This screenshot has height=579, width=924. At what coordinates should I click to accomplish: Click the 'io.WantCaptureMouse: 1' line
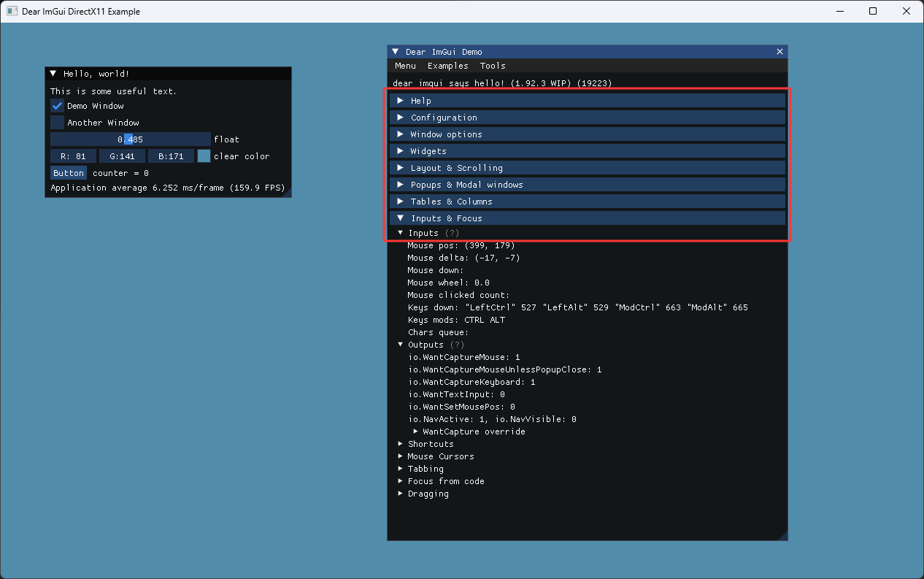pos(463,357)
